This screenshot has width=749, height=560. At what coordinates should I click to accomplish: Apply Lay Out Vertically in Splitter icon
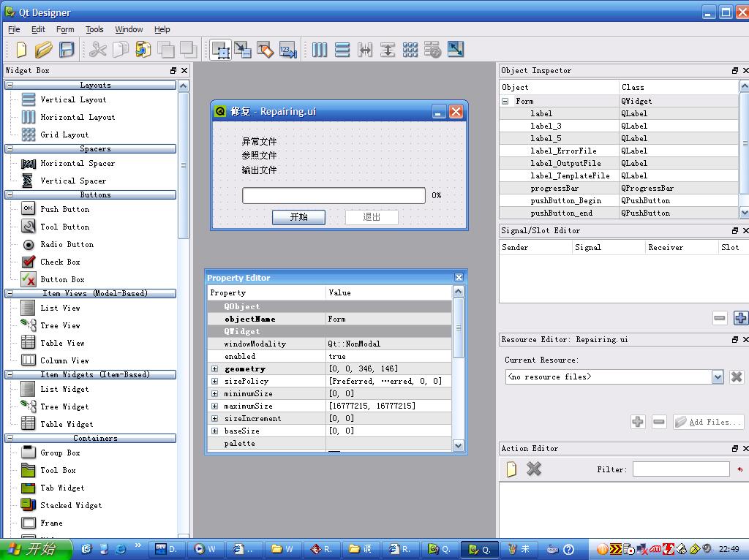pyautogui.click(x=388, y=50)
